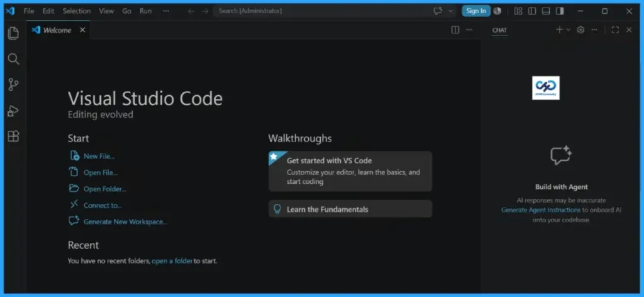
Task: Click the Recent heading
Action: 84,245
